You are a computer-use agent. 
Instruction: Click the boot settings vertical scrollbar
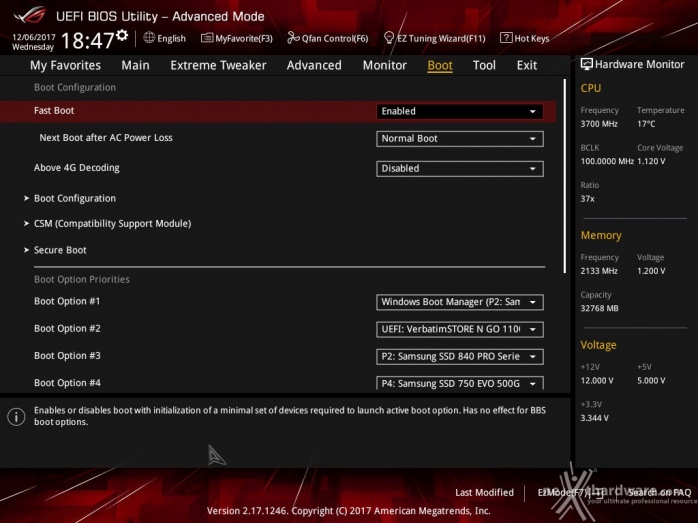565,176
